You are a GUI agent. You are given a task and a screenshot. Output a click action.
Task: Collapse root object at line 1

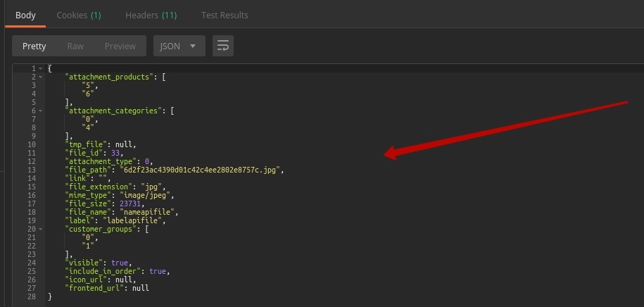tap(41, 68)
